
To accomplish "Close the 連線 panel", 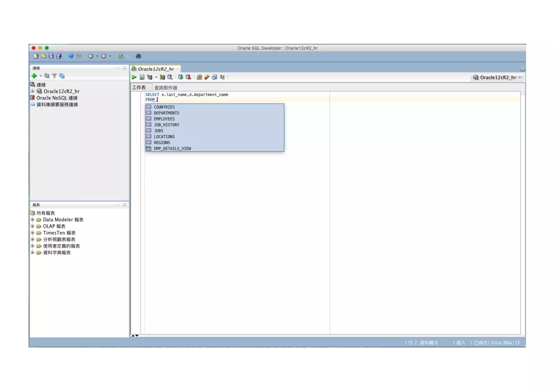I will pos(117,68).
